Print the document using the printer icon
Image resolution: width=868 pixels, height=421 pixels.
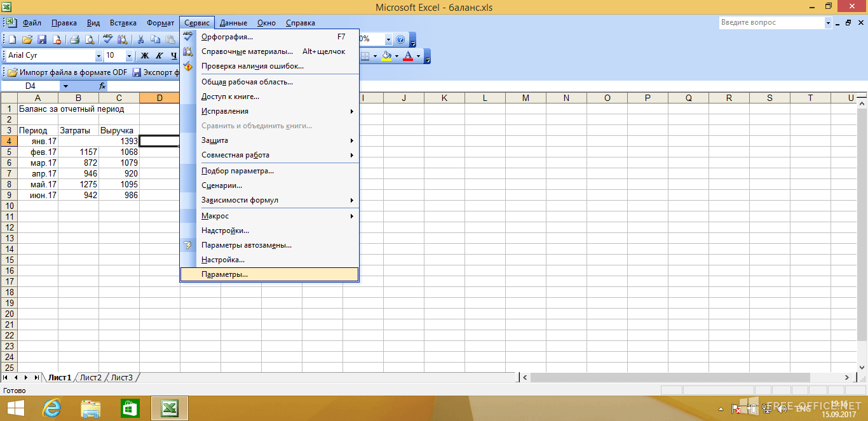74,39
